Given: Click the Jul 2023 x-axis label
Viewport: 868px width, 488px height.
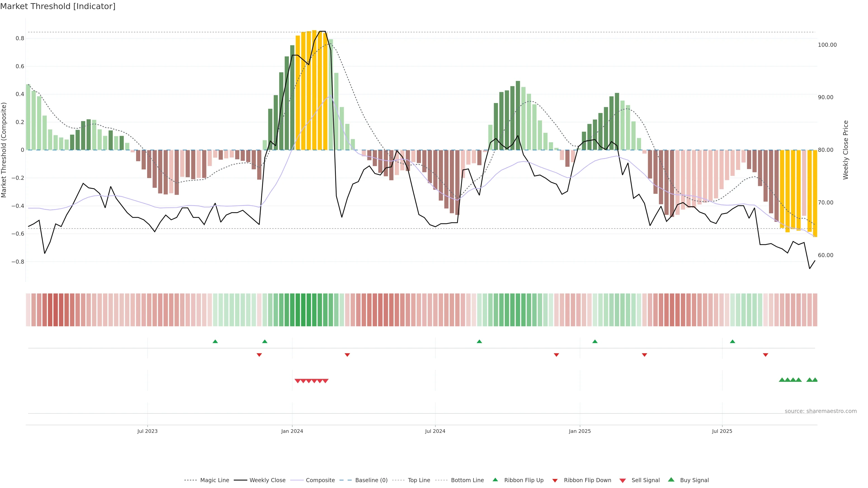Looking at the screenshot, I should point(147,431).
